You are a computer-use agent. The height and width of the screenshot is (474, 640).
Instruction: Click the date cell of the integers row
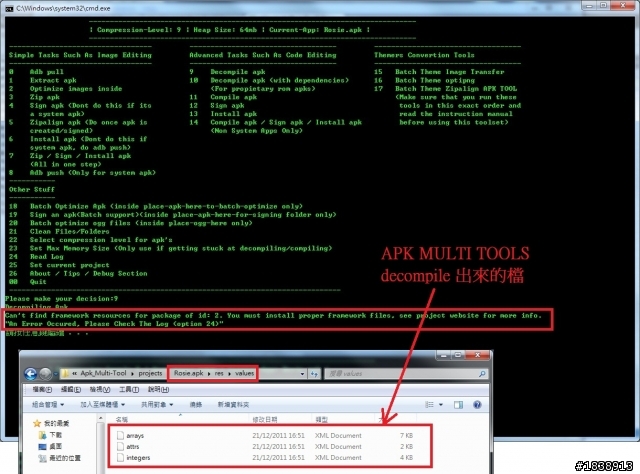point(278,458)
